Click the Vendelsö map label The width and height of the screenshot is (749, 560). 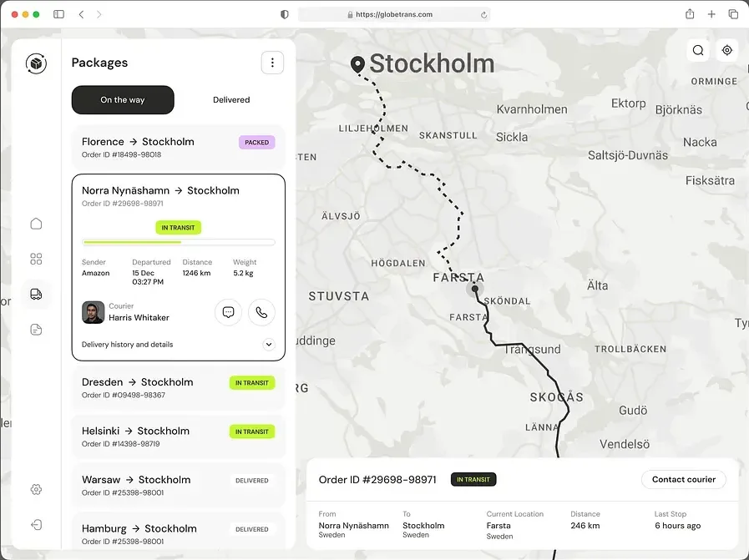[x=625, y=445]
